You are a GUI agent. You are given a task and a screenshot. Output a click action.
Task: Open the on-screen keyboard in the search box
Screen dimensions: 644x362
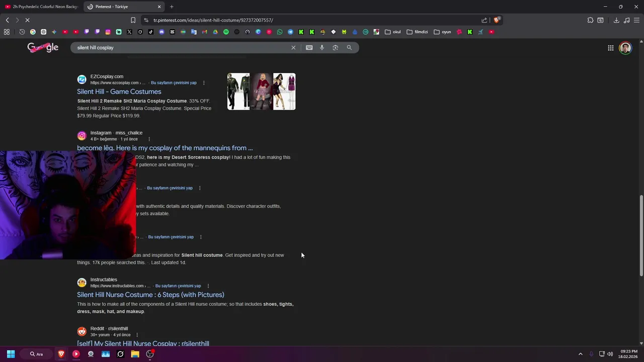click(309, 47)
